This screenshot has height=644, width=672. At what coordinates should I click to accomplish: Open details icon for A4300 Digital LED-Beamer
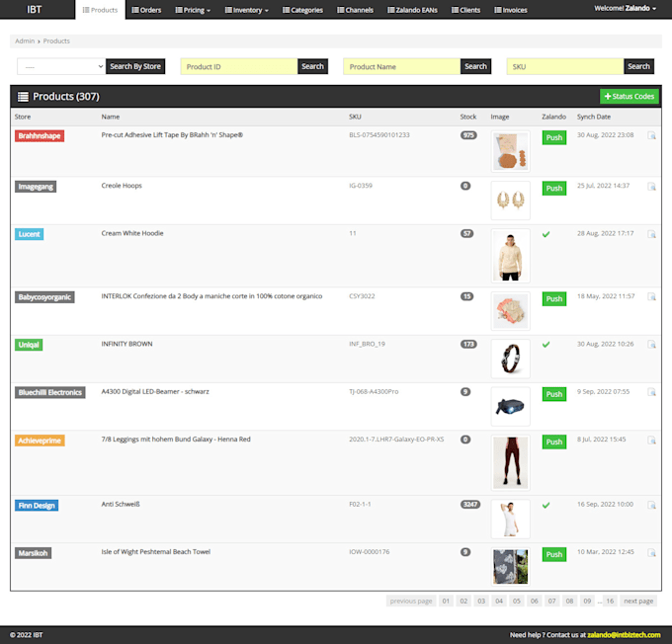651,392
